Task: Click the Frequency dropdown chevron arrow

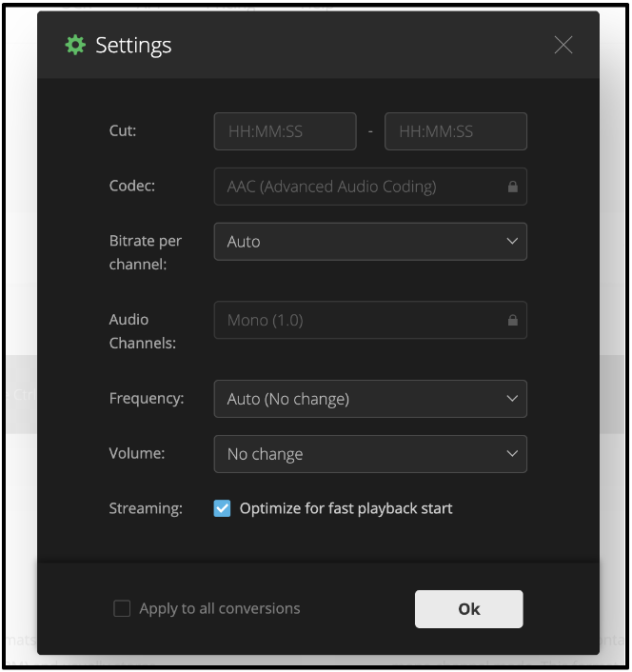Action: point(512,399)
